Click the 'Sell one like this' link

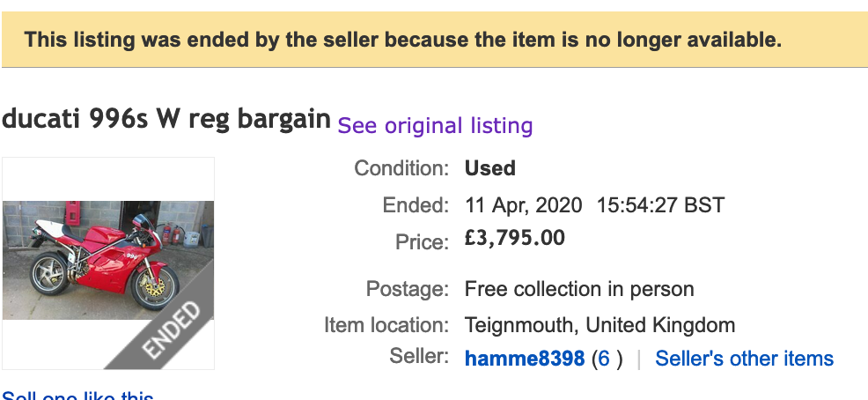coord(77,396)
